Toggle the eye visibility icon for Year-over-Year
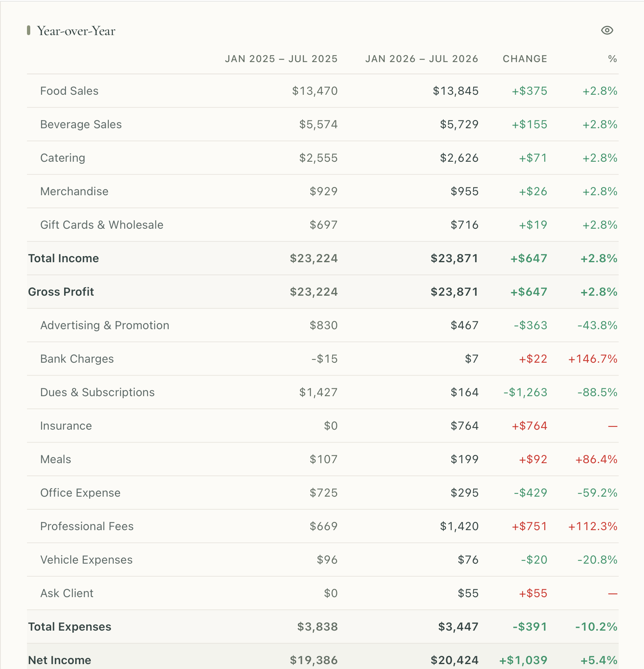644x669 pixels. click(607, 31)
